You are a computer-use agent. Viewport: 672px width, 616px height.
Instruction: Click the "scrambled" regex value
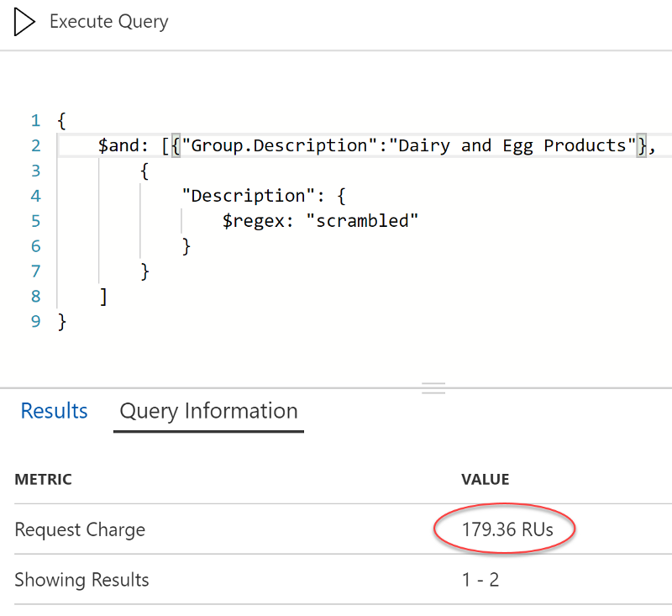[x=361, y=221]
